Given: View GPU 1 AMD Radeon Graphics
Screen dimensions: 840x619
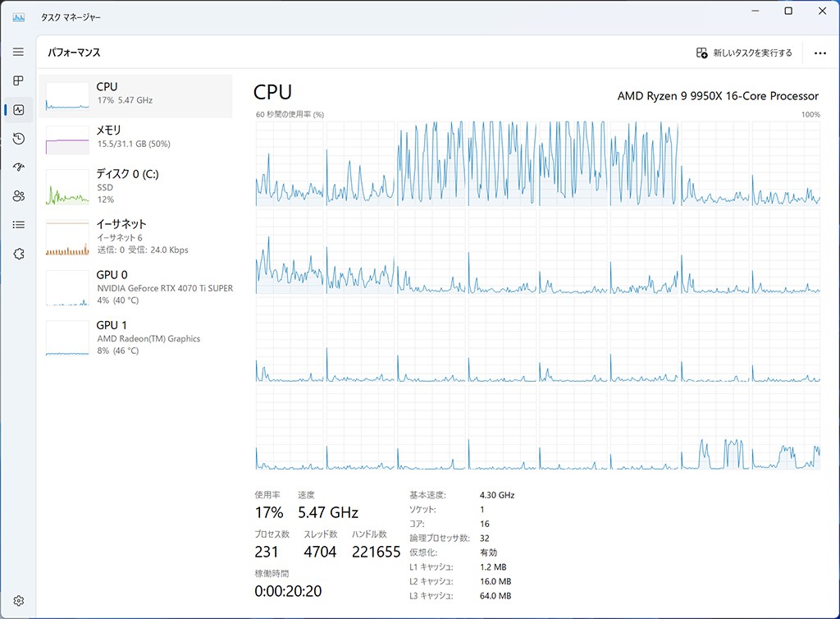Looking at the screenshot, I should pyautogui.click(x=136, y=337).
